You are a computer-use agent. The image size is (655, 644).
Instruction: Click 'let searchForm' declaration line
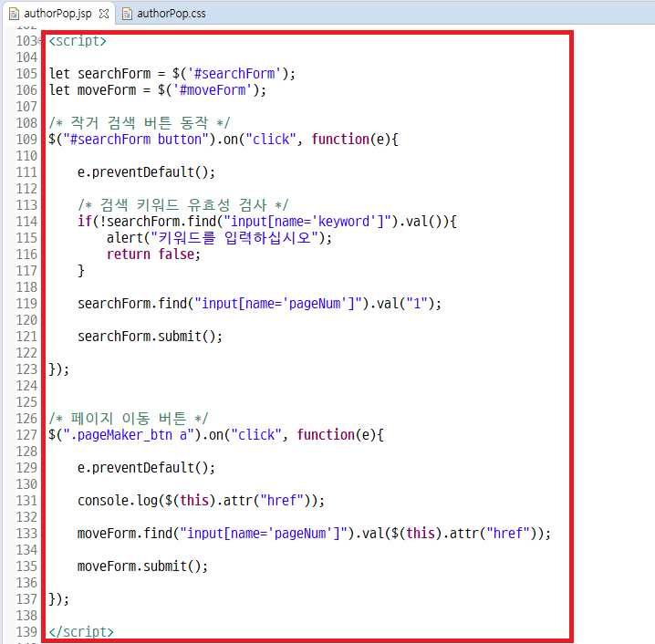coord(172,74)
